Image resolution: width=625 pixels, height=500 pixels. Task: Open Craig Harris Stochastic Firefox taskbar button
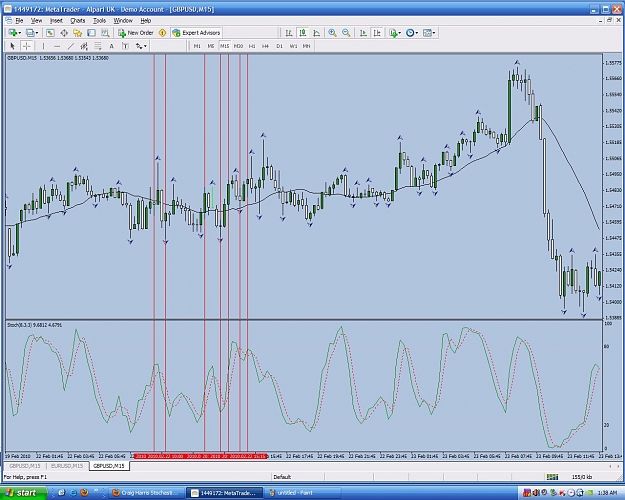click(x=147, y=493)
